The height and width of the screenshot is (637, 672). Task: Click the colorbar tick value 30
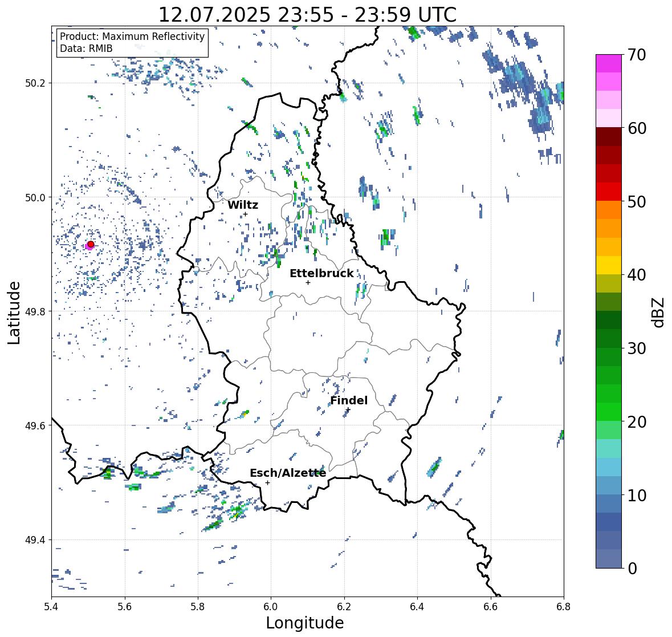[637, 348]
